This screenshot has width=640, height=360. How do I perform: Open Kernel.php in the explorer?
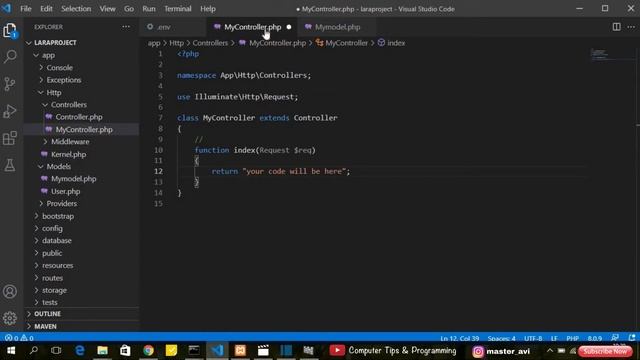[x=69, y=154]
